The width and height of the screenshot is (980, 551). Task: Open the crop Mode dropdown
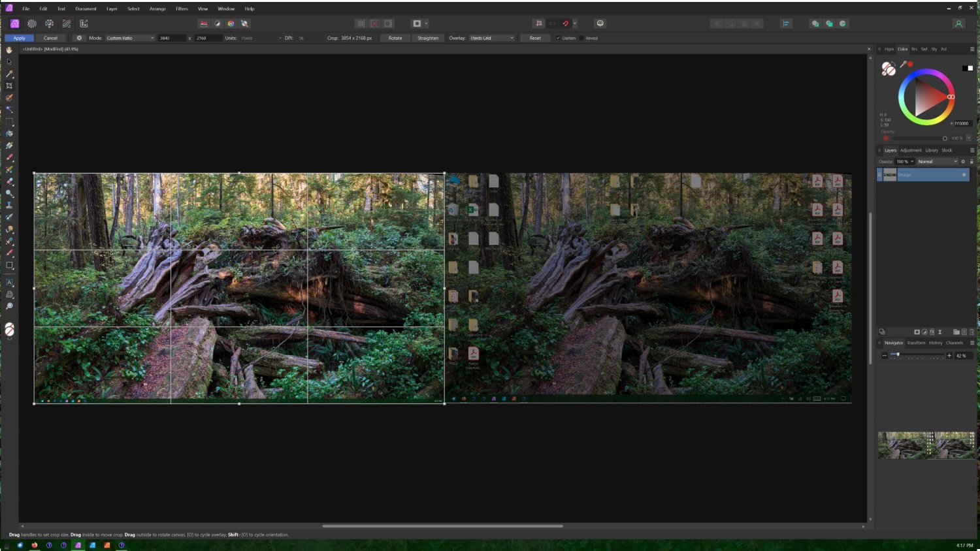(x=130, y=38)
